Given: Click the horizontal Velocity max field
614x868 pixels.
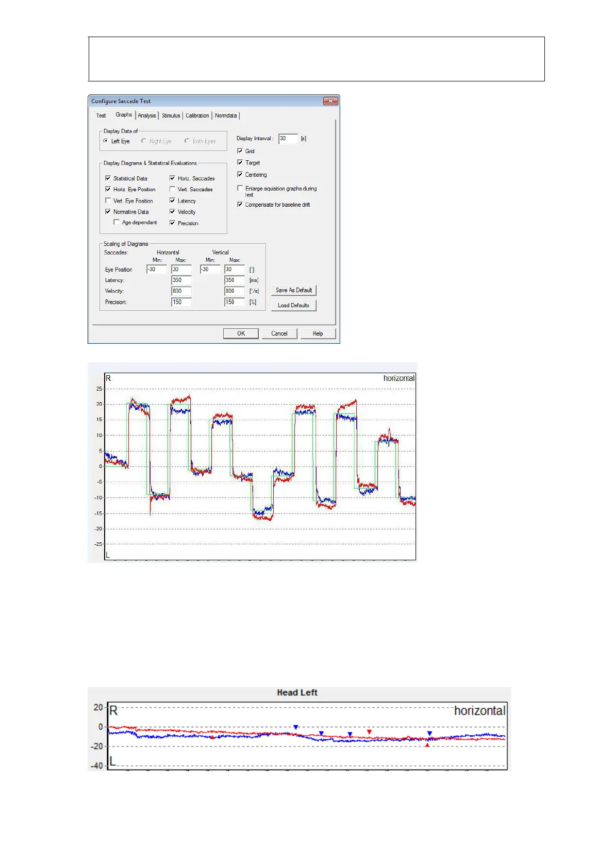Looking at the screenshot, I should click(181, 291).
